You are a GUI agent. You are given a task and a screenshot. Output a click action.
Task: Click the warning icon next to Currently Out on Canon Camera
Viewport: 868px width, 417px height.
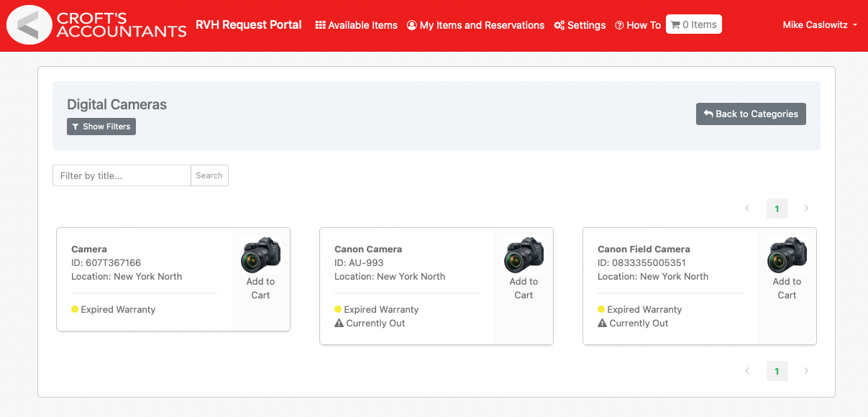[x=337, y=323]
